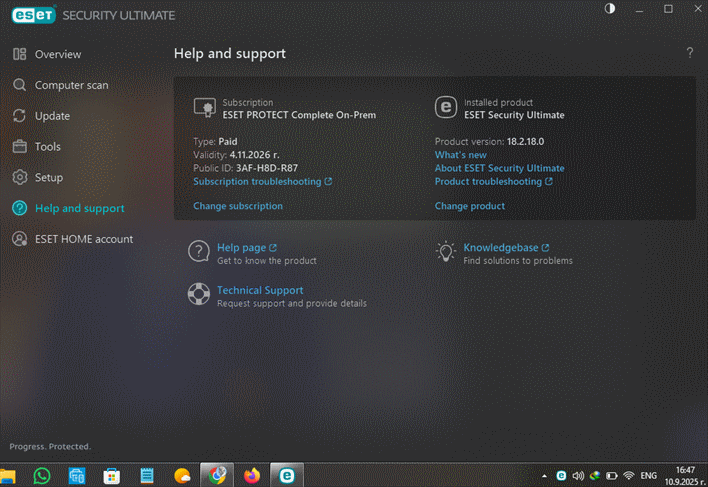Viewport: 708px width, 487px height.
Task: Click the Find solutions to problems text
Action: [518, 260]
